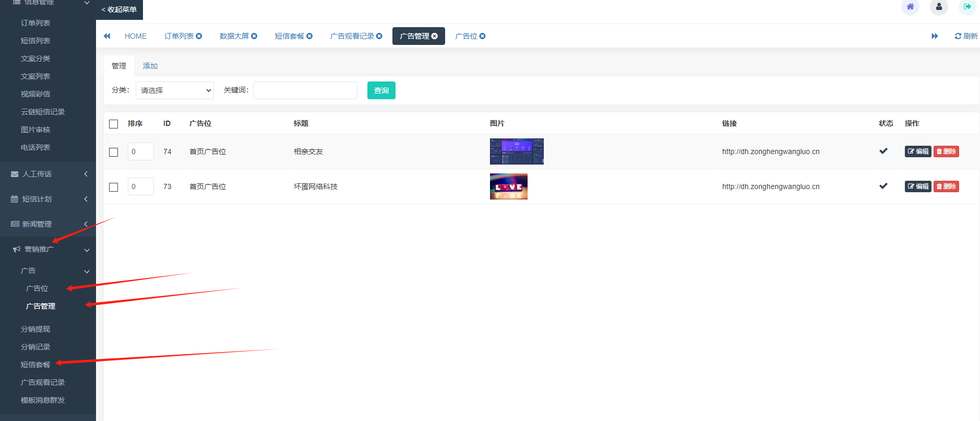Click the sort order field for ID 73
Image resolution: width=980 pixels, height=421 pixels.
[x=141, y=186]
